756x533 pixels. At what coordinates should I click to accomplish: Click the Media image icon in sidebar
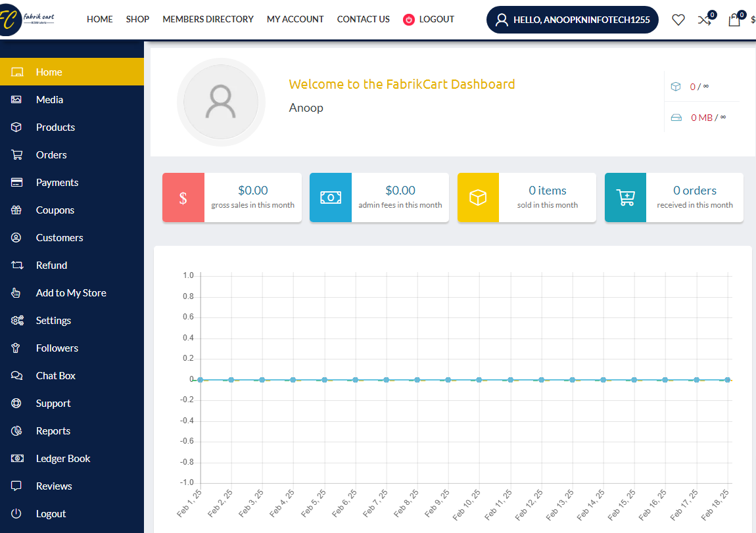point(16,100)
